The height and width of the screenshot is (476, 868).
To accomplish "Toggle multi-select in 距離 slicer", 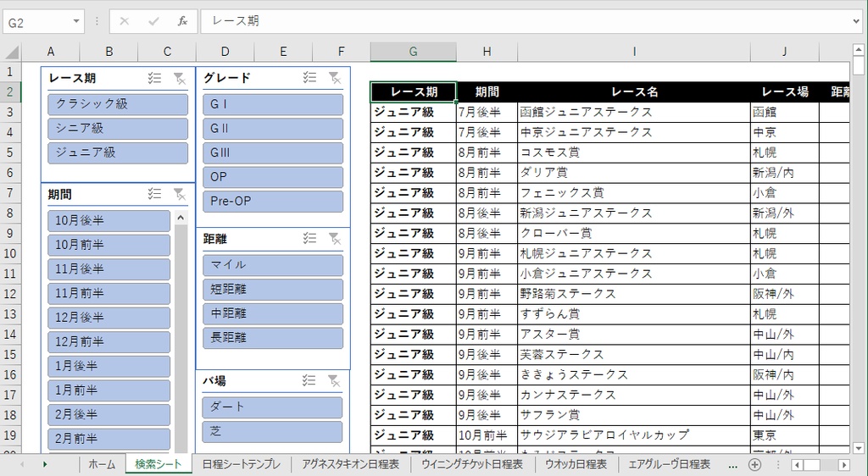I will tap(309, 238).
